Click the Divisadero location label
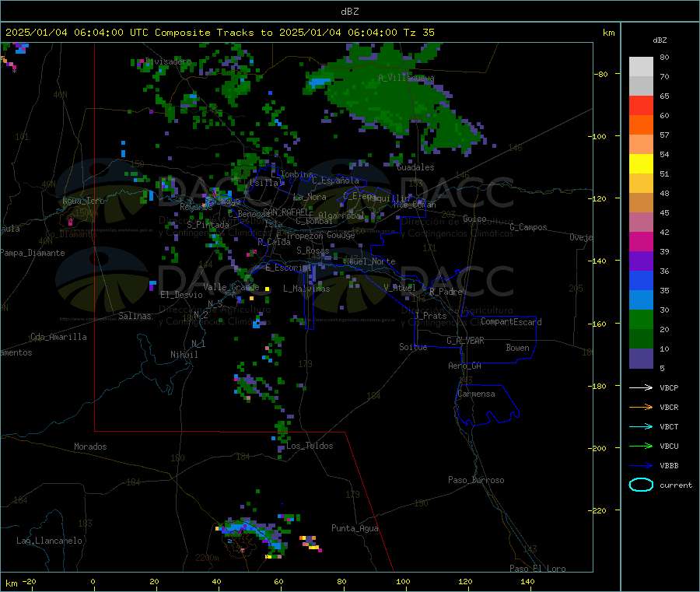 click(168, 61)
